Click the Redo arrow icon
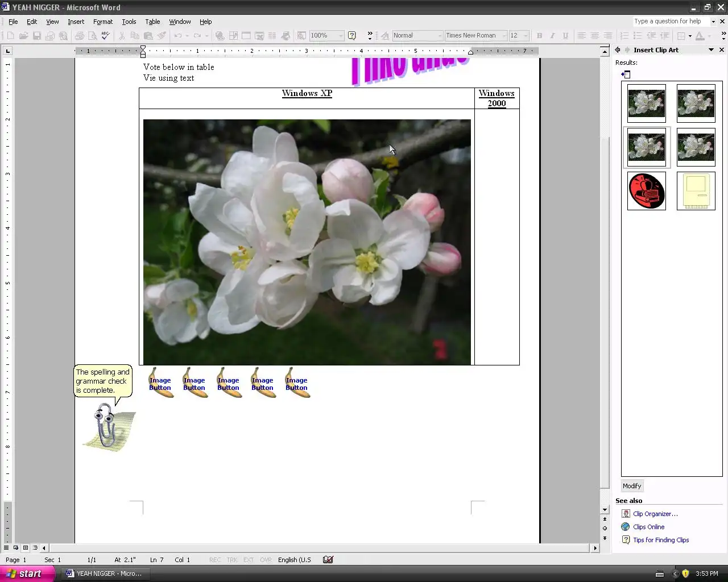Image resolution: width=728 pixels, height=582 pixels. click(x=197, y=35)
